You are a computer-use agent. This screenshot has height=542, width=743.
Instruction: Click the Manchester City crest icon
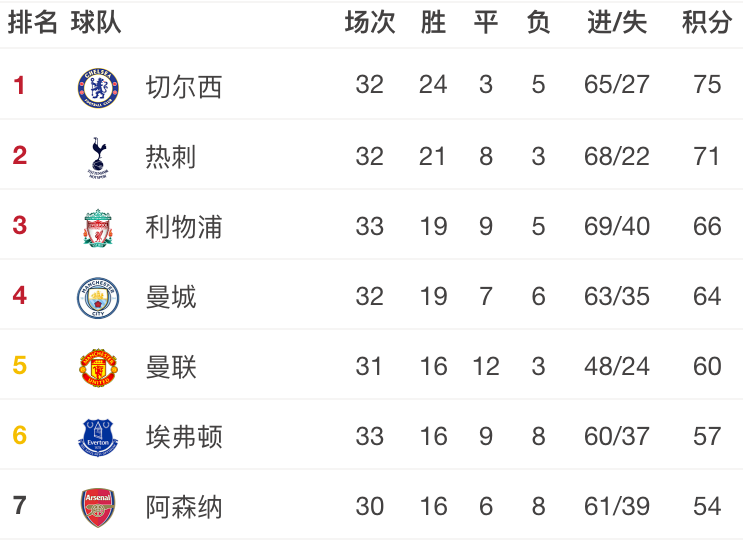coord(98,298)
